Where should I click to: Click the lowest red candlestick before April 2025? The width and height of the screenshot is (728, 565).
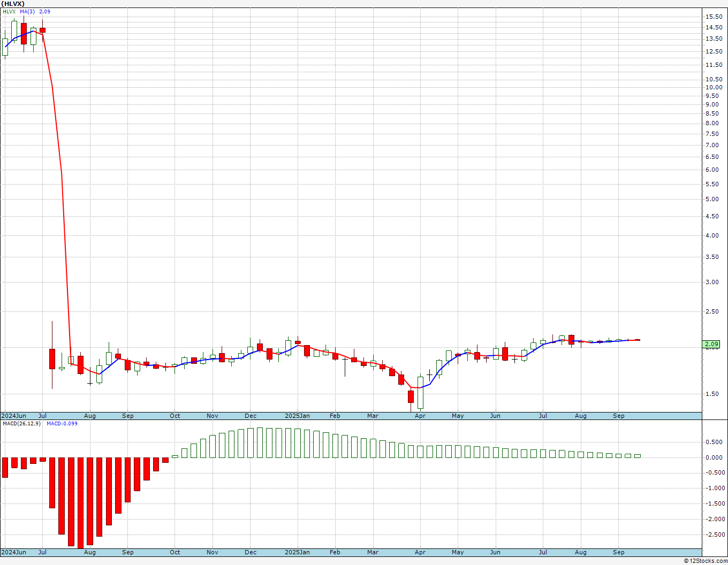point(411,396)
